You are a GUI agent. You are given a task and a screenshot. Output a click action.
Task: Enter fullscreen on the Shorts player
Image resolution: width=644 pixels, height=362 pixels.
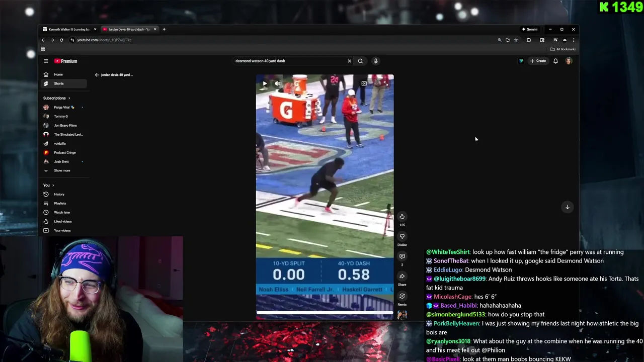point(385,83)
